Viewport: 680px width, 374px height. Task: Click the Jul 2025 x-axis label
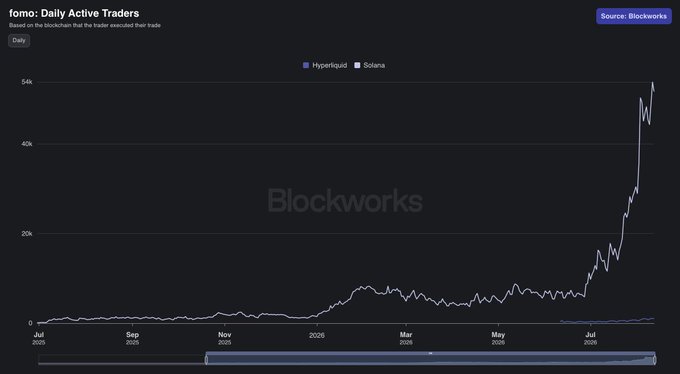coord(39,338)
